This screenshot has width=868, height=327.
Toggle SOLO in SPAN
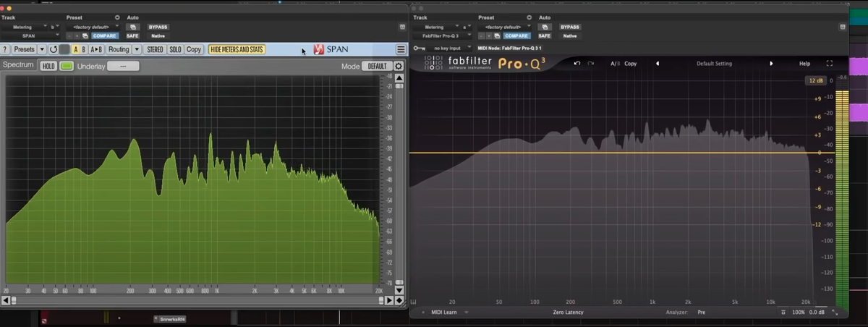pyautogui.click(x=175, y=49)
